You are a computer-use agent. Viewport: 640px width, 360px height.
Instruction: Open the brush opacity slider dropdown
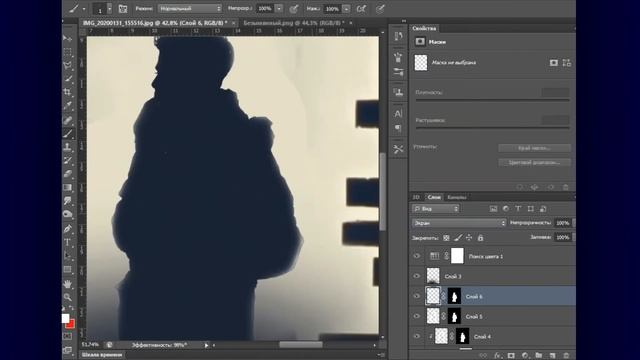point(279,9)
